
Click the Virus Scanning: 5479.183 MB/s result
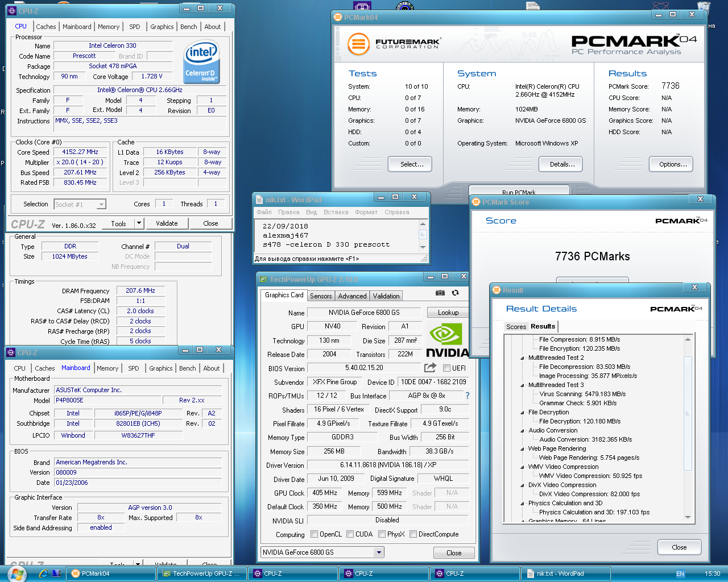coord(582,394)
